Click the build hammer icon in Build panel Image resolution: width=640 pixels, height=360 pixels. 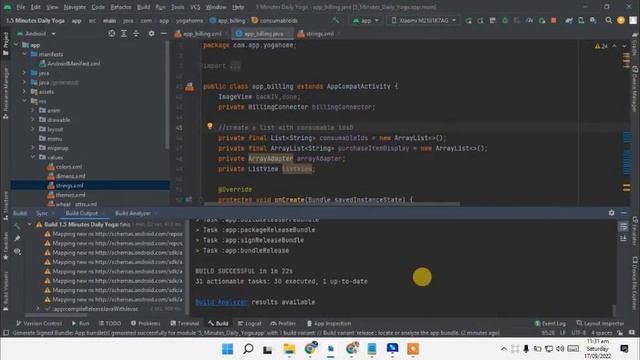coord(17,226)
